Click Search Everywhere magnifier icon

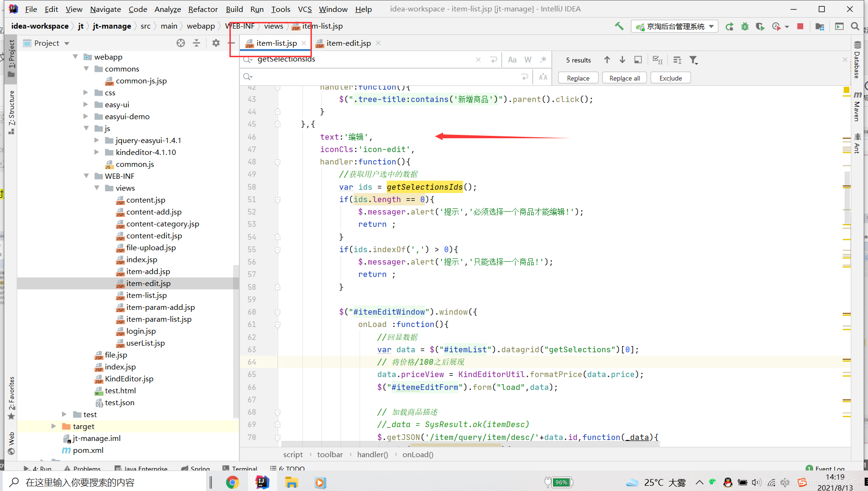tap(855, 26)
